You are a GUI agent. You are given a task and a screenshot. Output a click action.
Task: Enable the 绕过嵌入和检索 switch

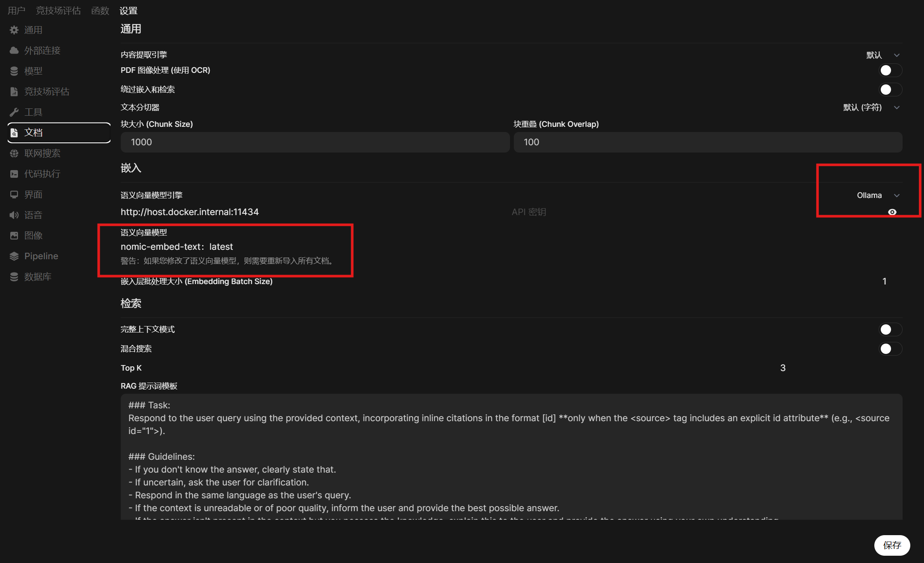(890, 90)
